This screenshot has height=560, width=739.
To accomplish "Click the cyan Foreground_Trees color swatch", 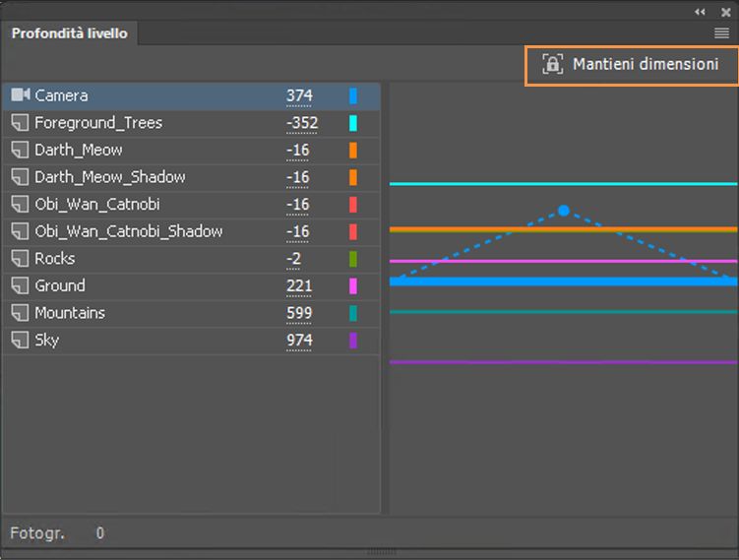I will coord(352,123).
